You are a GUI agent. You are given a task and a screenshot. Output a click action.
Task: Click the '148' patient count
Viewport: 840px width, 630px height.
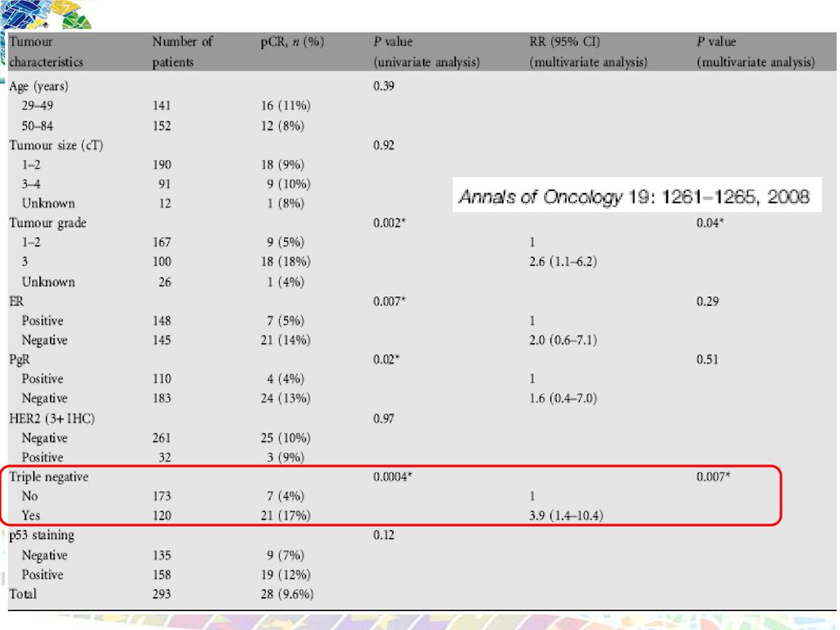162,321
